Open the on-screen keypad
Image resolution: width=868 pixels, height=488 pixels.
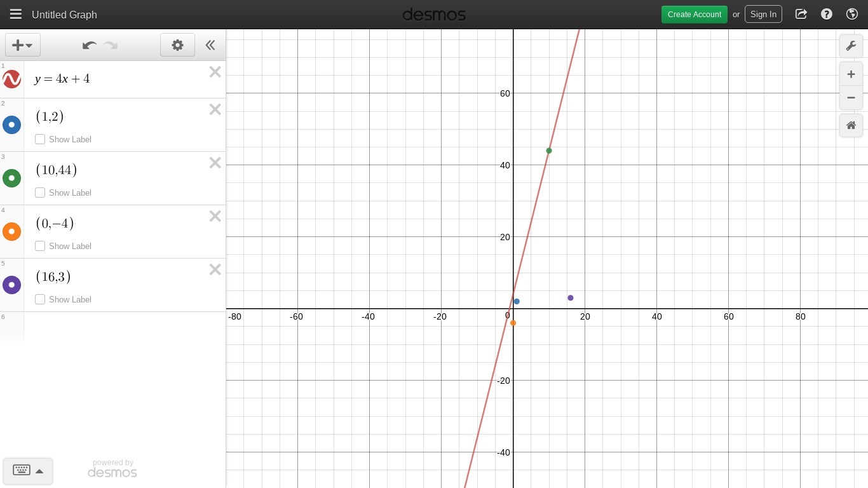coord(28,471)
